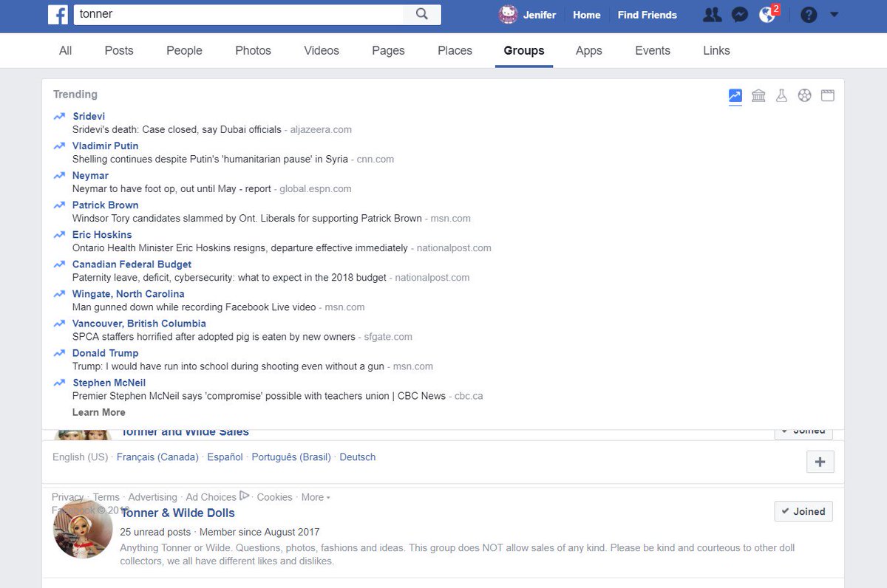This screenshot has height=588, width=887.
Task: Switch to the Pages tab
Action: 388,50
